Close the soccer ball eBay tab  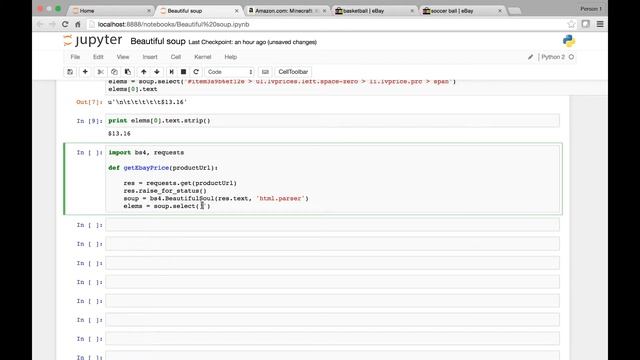[x=500, y=11]
